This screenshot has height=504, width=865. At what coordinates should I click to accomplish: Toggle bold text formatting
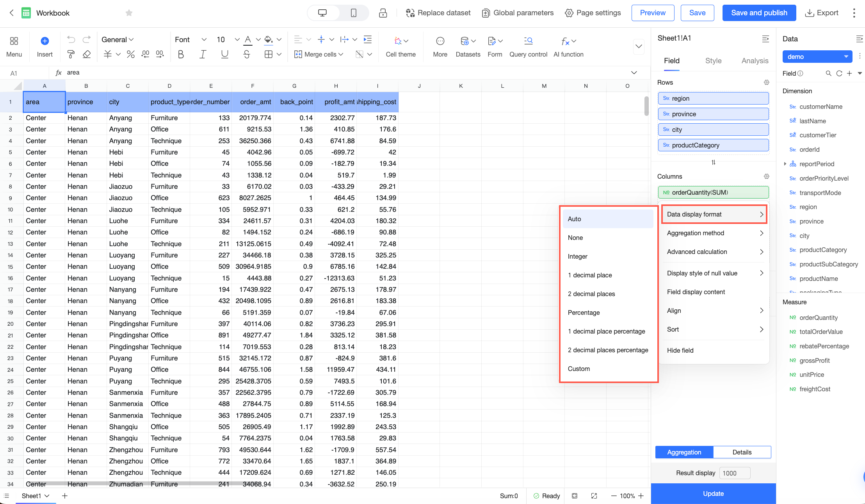coord(181,54)
